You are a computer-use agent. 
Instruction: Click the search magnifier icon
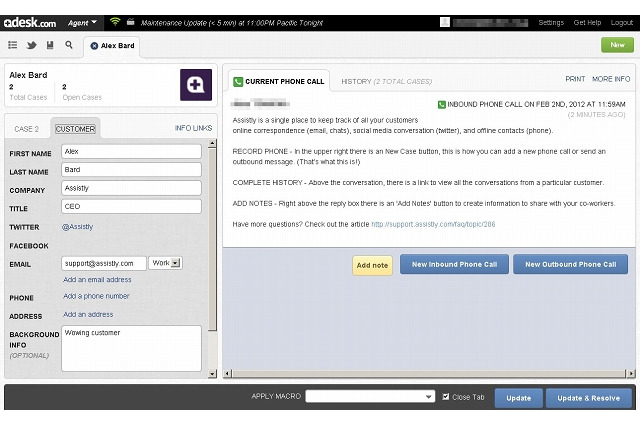[x=69, y=45]
